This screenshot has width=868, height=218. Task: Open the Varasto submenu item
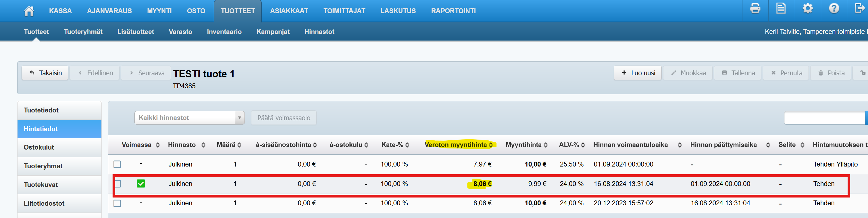click(180, 32)
